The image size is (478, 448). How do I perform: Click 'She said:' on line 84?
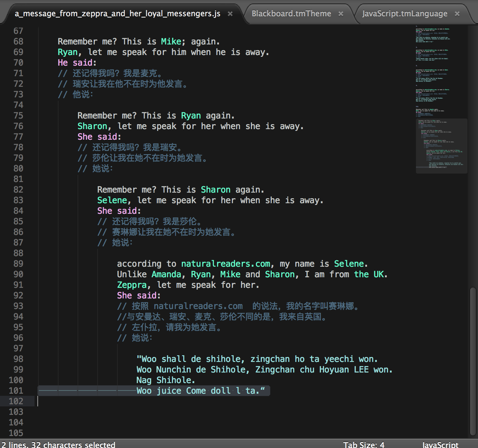click(x=119, y=211)
